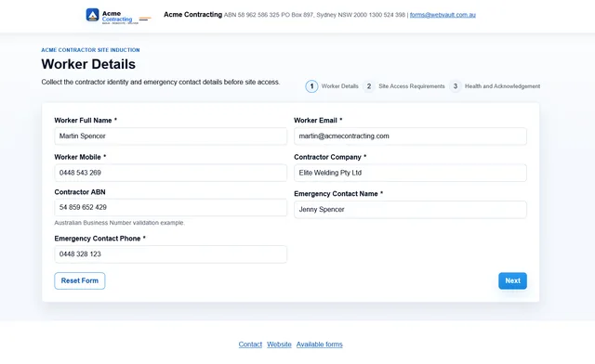Focus the Worker Mobile input

point(170,173)
